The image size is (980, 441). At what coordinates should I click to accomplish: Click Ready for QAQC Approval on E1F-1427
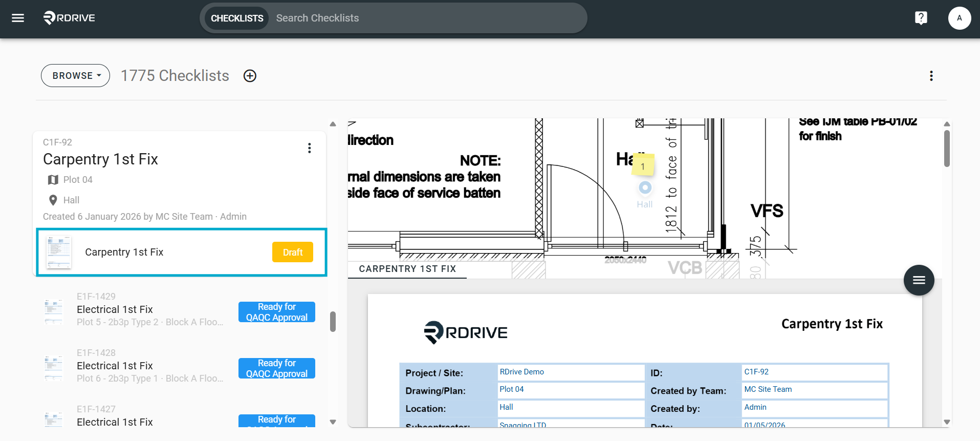coord(277,421)
